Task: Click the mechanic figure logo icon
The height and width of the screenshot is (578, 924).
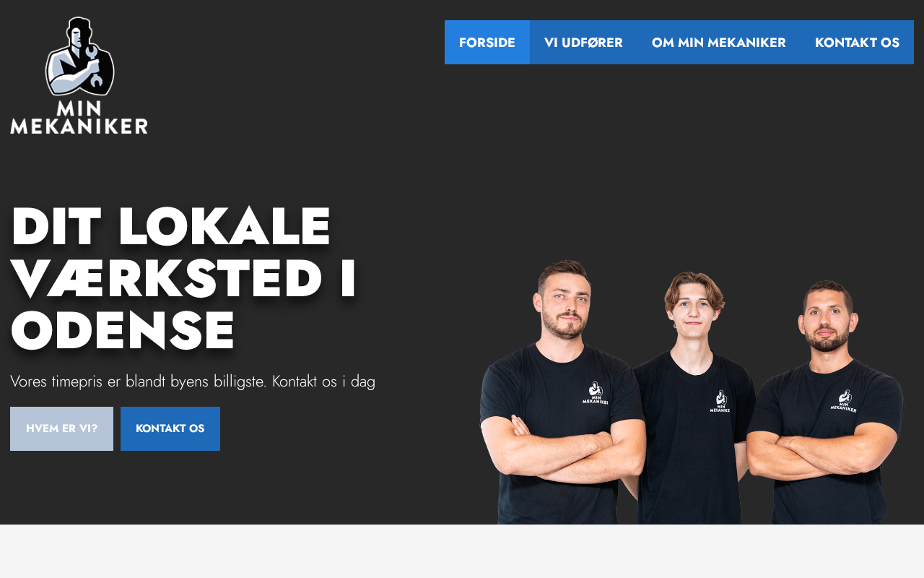Action: 79,56
